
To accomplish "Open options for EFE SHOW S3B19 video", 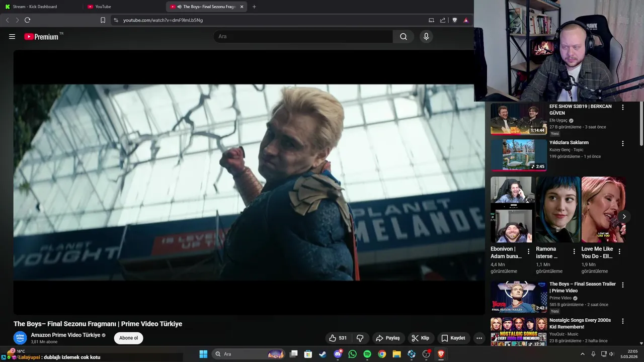I will pyautogui.click(x=623, y=107).
